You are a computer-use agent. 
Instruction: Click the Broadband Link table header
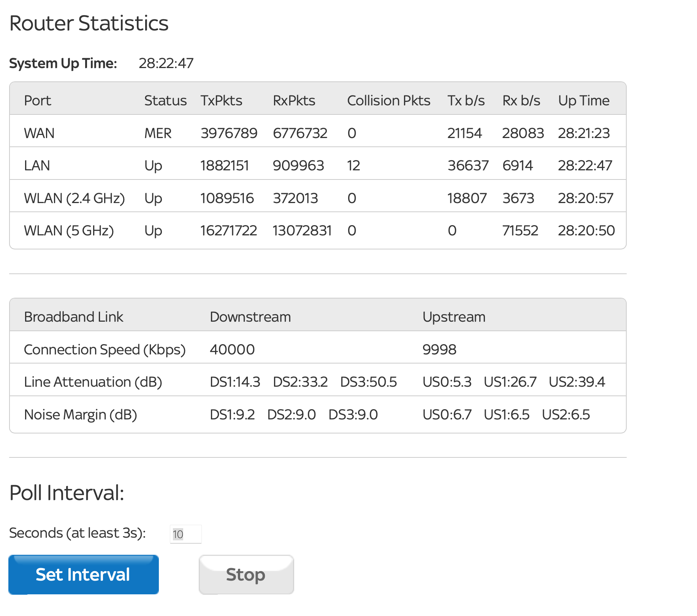[x=73, y=317]
